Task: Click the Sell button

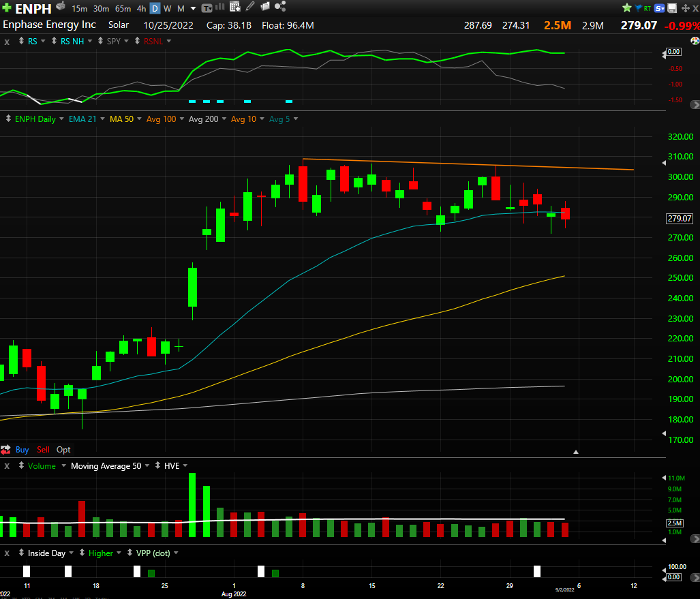Action: coord(43,450)
